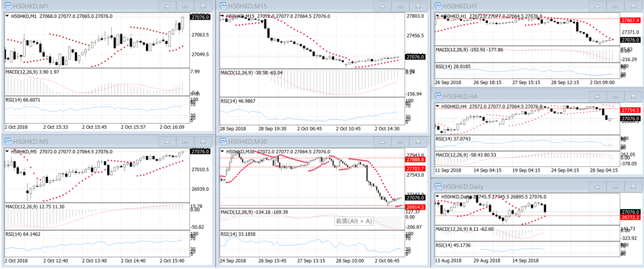Click MACD(12,26,9) 3.90 1.97 label in M1
Viewport: 644px width, 269px height.
click(33, 72)
